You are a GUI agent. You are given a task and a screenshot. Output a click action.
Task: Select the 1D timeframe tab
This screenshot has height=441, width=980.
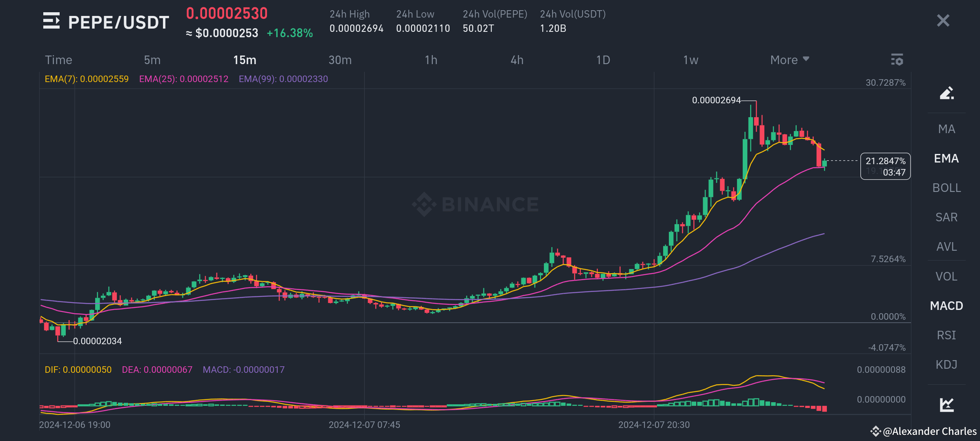click(x=602, y=60)
